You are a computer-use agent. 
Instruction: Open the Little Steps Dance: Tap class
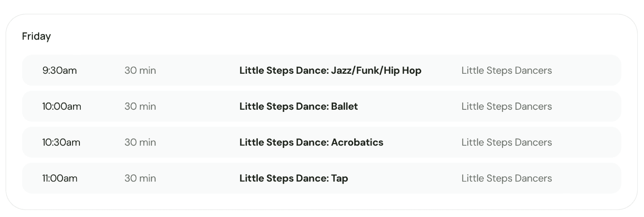(x=294, y=178)
